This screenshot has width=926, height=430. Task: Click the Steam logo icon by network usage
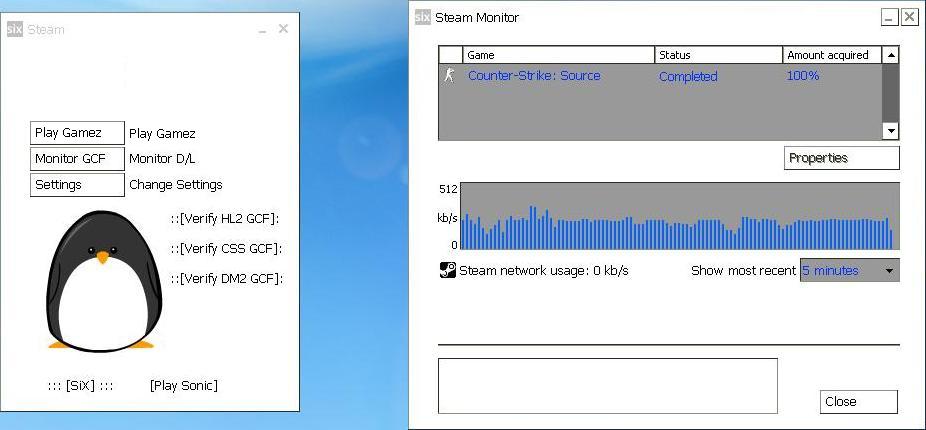click(448, 270)
